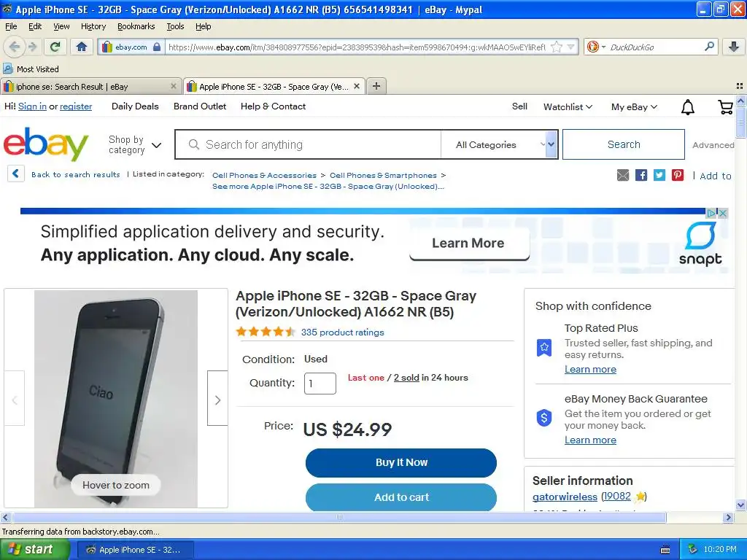
Task: Open the File menu
Action: tap(11, 26)
